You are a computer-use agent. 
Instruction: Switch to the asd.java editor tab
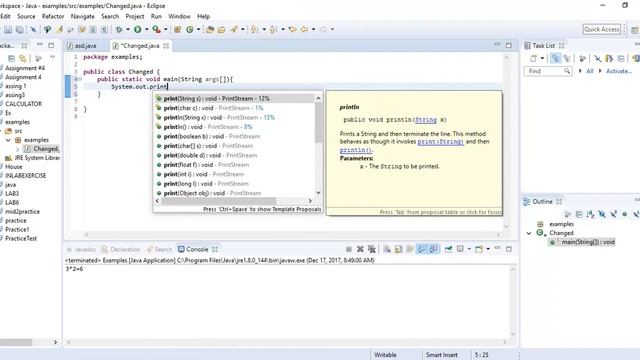85,46
